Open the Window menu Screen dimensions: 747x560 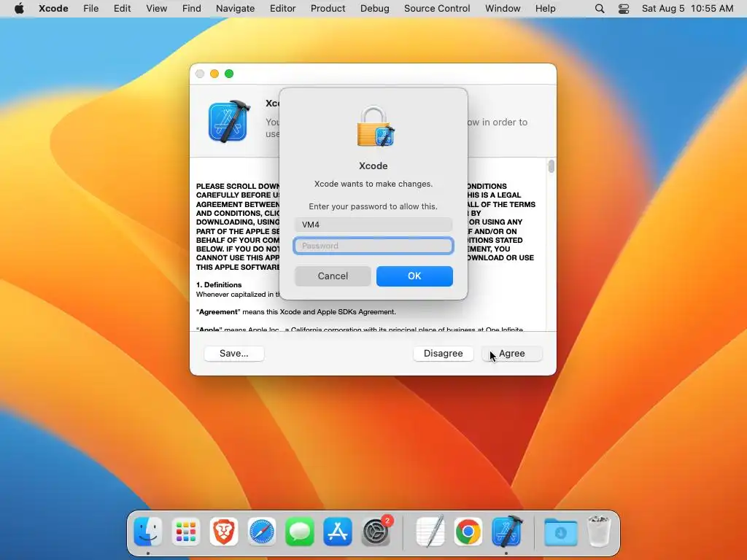503,9
